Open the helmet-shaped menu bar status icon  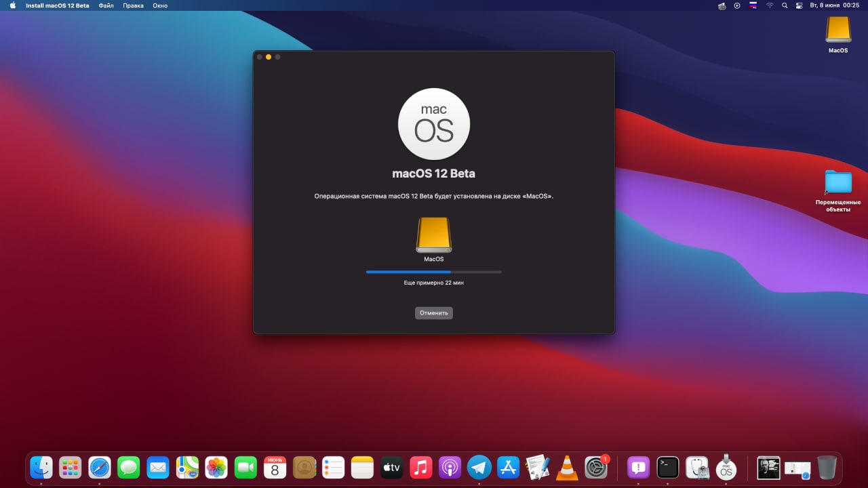pos(722,5)
